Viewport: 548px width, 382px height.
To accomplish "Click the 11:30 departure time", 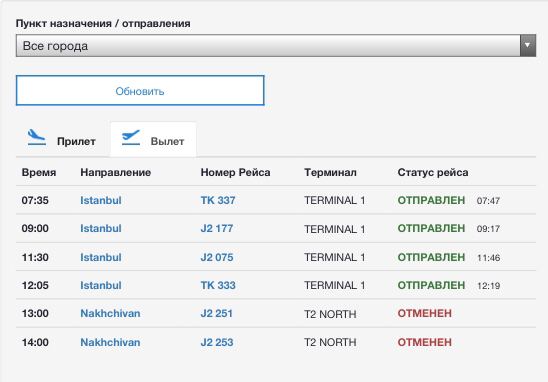I will (x=35, y=257).
